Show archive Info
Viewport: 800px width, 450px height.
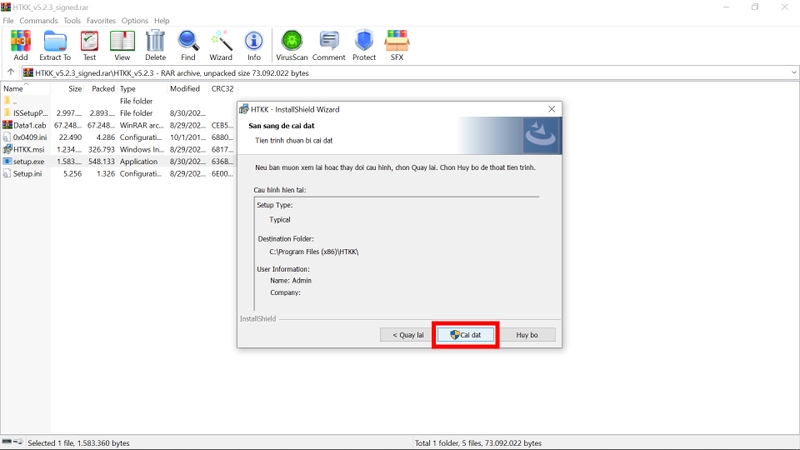254,45
